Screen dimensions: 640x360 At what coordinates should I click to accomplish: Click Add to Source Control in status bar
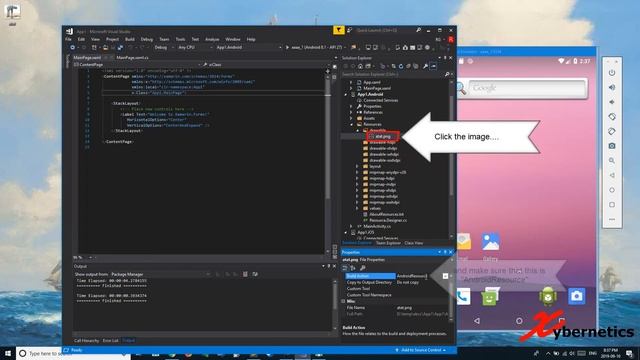click(x=420, y=350)
